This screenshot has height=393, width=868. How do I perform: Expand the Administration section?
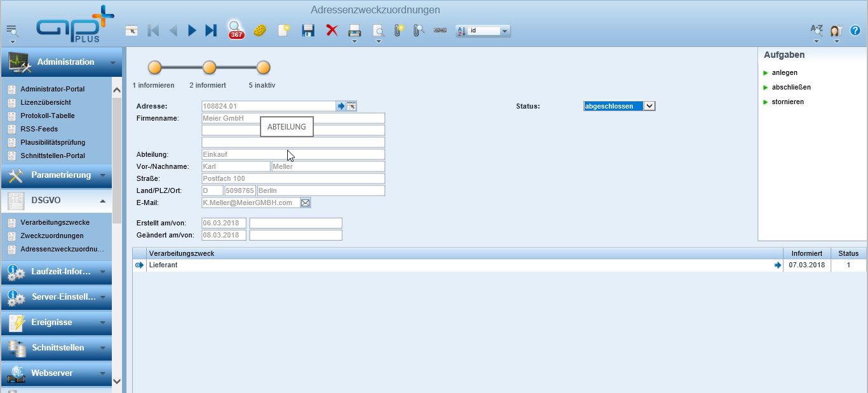[x=61, y=62]
